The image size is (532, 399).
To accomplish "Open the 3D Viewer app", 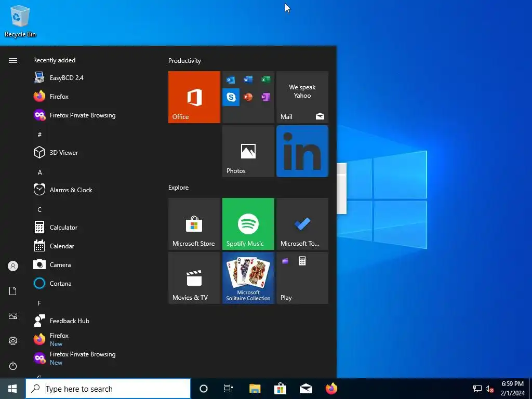I will (x=91, y=152).
